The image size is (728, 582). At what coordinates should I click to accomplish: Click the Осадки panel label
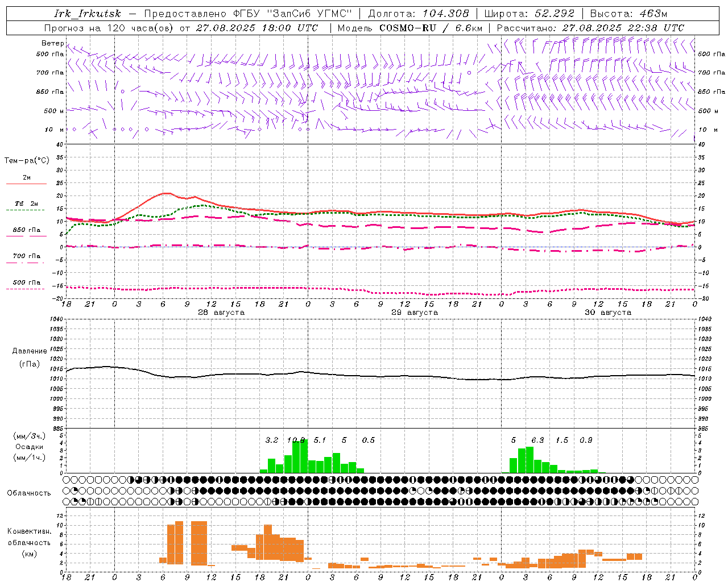coord(29,447)
